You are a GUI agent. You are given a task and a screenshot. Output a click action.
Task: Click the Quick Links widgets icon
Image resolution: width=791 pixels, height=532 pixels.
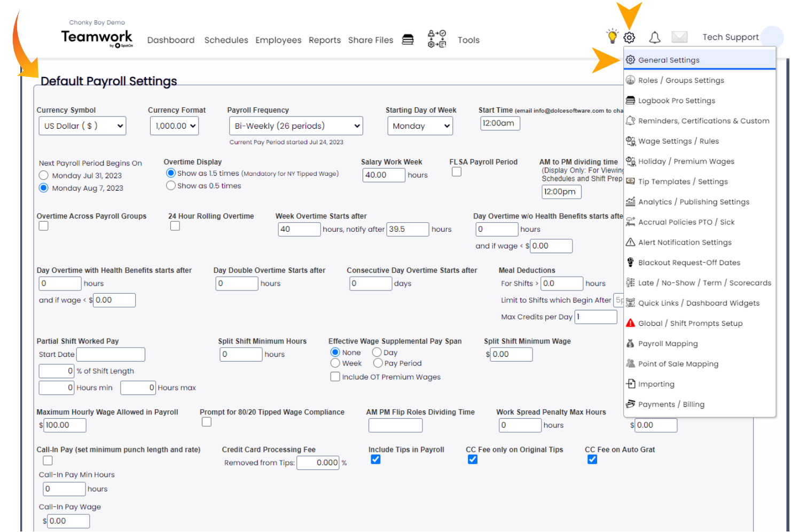[x=630, y=303]
